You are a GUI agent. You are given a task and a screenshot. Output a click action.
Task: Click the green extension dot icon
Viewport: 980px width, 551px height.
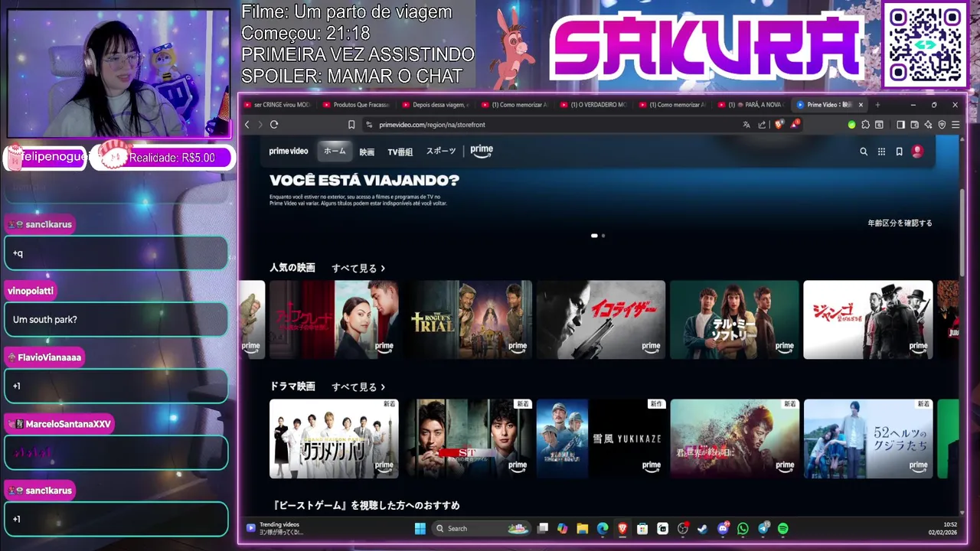(x=851, y=125)
